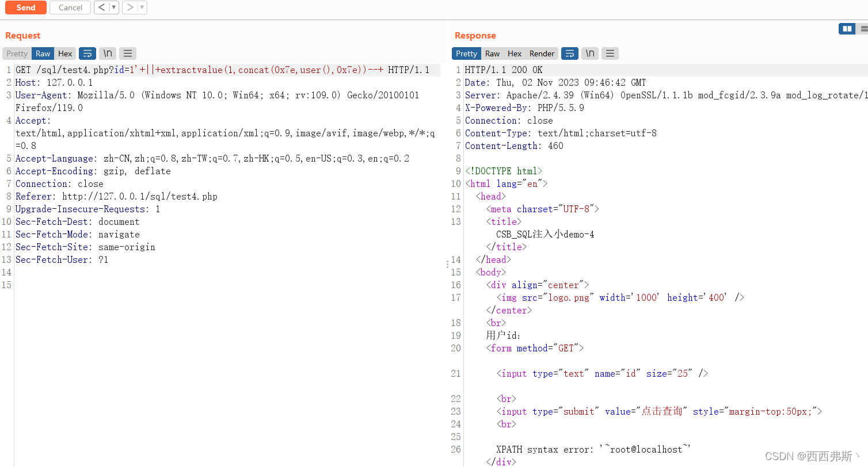This screenshot has height=467, width=868.
Task: Click the img src="logo.png" line
Action: [x=620, y=298]
